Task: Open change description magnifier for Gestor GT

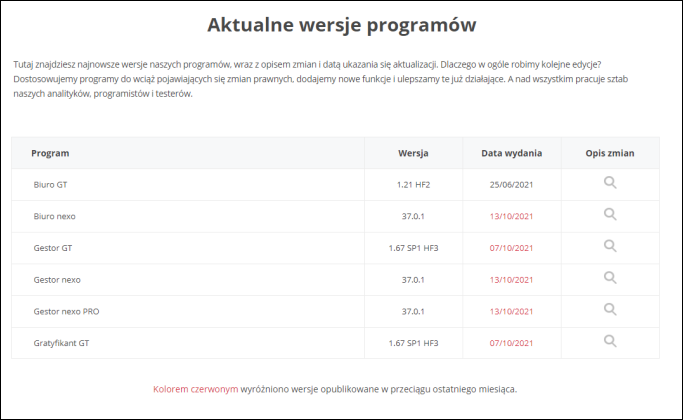Action: click(x=610, y=246)
